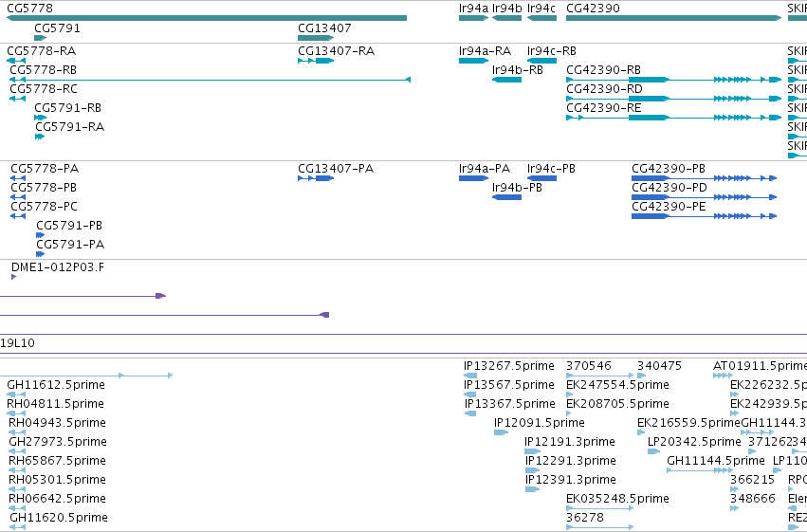Viewport: 807px width, 532px height.
Task: Click EST RH65867.5prime
Action: point(57,461)
